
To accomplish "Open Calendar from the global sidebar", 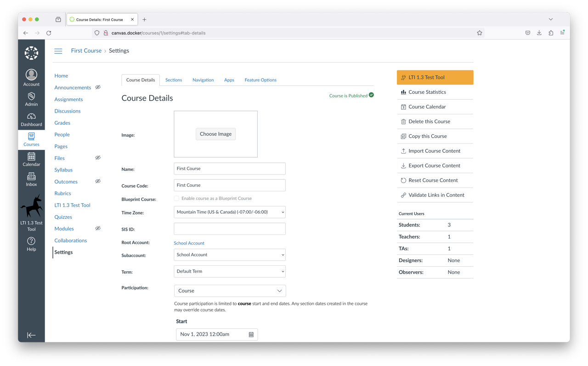I will 31,159.
